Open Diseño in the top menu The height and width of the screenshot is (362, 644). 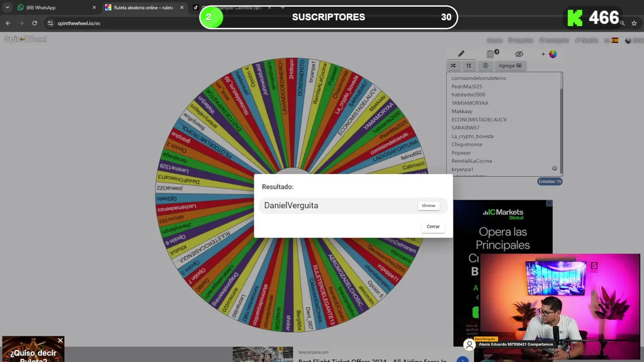point(587,41)
